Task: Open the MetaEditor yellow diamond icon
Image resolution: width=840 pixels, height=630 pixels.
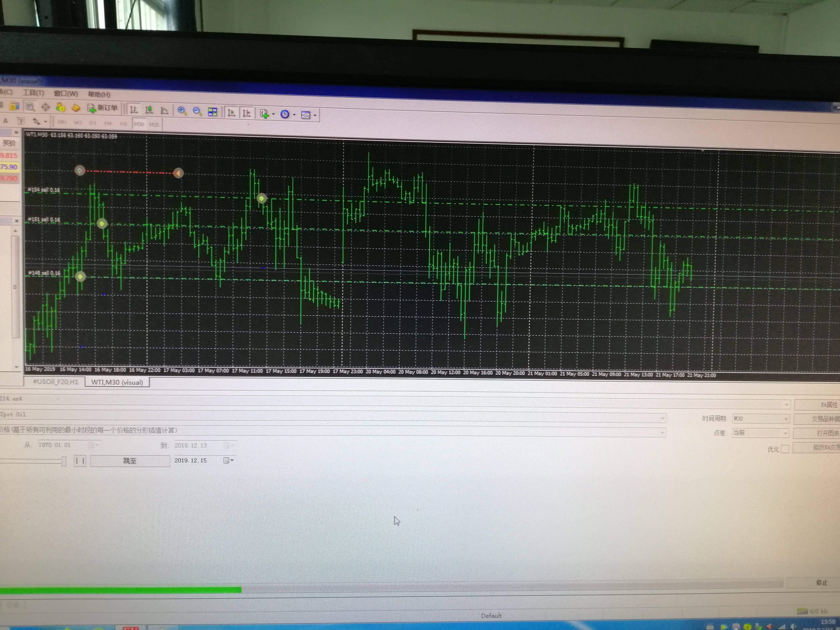Action: click(76, 108)
